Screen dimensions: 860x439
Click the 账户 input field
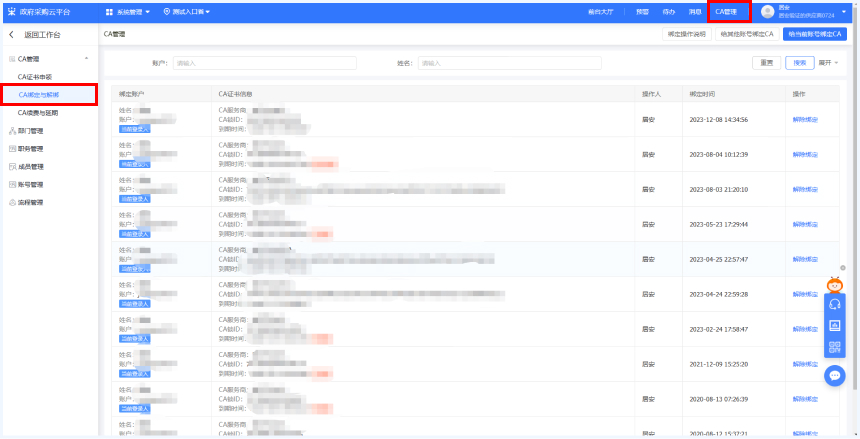click(x=264, y=63)
